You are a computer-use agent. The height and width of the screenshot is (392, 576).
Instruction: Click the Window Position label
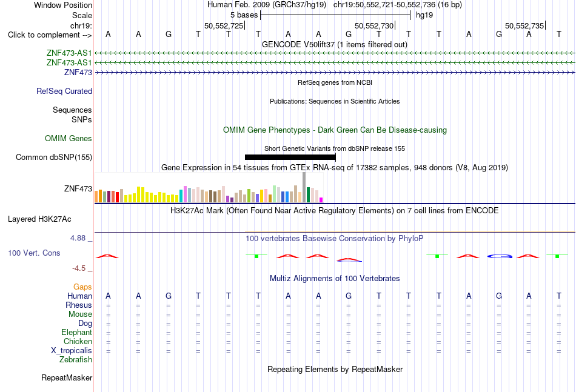(x=63, y=5)
